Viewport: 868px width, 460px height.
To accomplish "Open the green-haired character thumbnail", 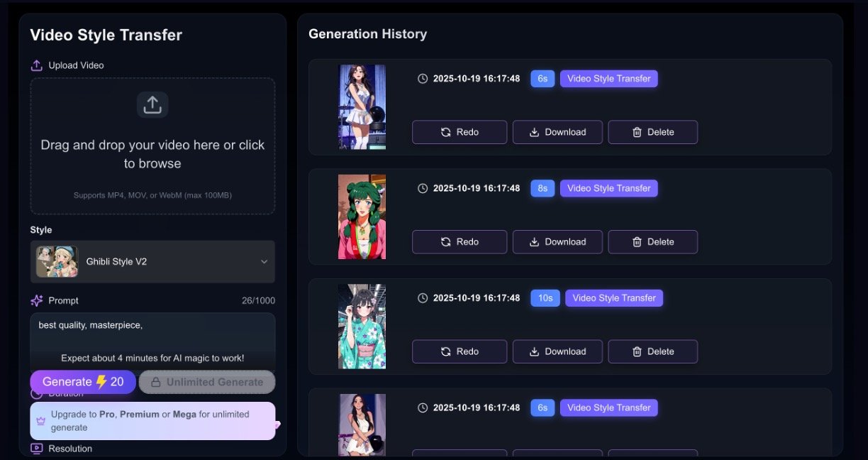I will click(x=362, y=217).
